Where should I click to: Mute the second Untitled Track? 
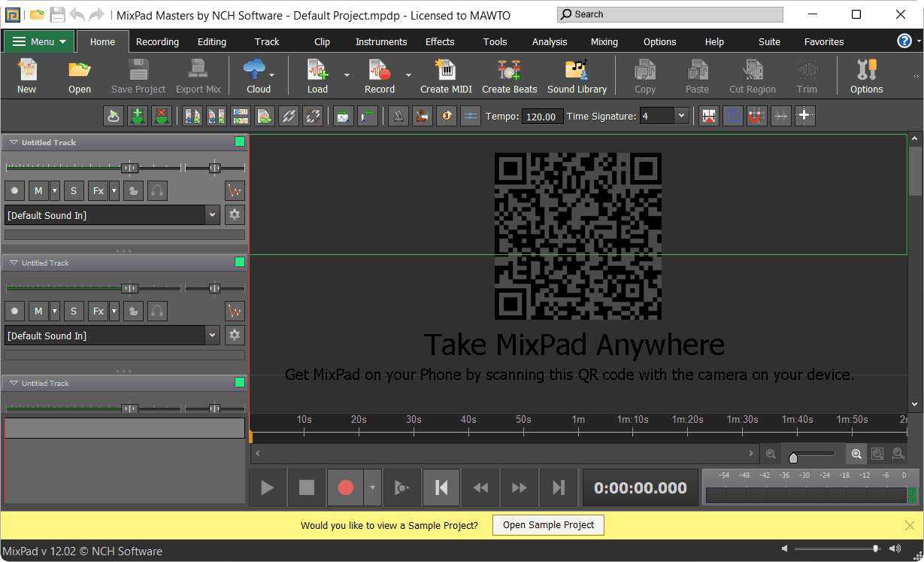coord(39,311)
